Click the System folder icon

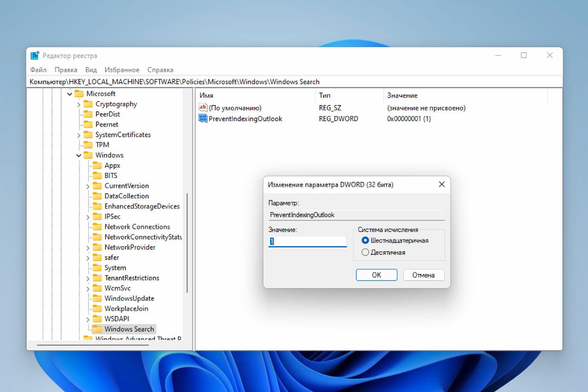tap(97, 267)
